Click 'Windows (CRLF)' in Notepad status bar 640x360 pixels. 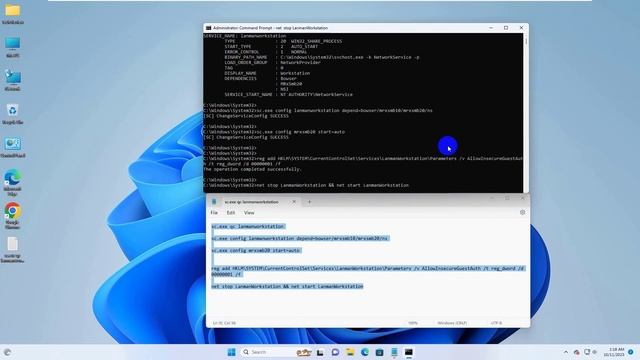click(x=452, y=323)
